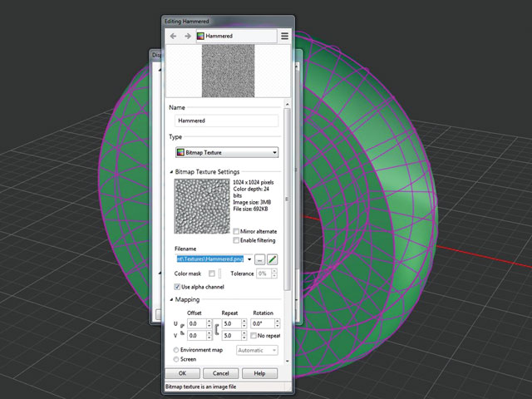
Task: Check the No repeat checkbox
Action: pyautogui.click(x=253, y=336)
